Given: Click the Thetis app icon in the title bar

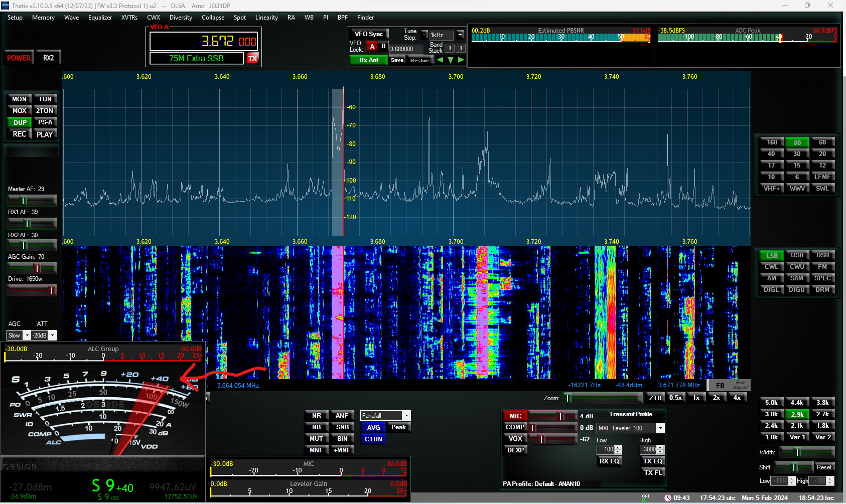Looking at the screenshot, I should point(6,6).
